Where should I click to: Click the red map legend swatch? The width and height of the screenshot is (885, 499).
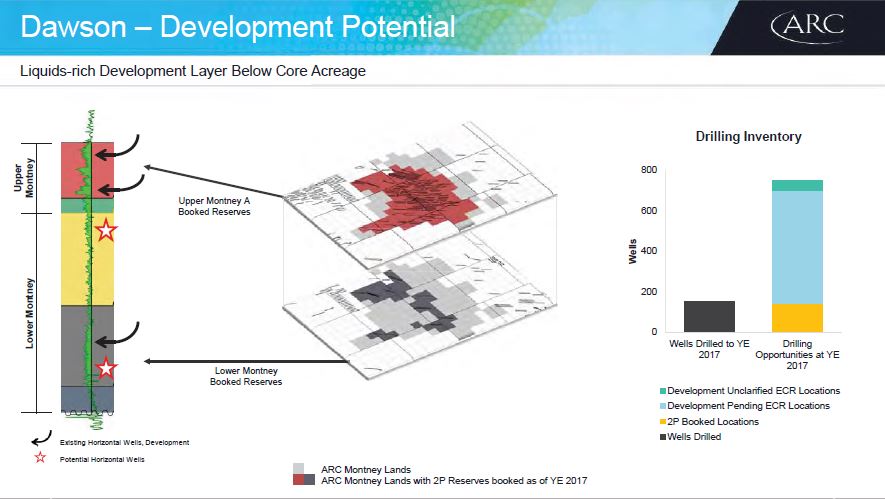tap(299, 480)
